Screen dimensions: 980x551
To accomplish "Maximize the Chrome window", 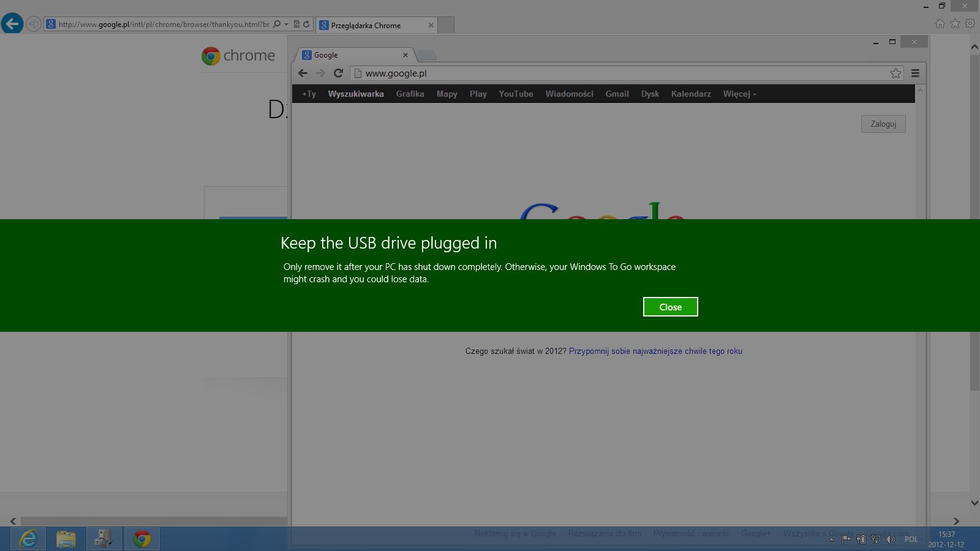I will tap(892, 42).
